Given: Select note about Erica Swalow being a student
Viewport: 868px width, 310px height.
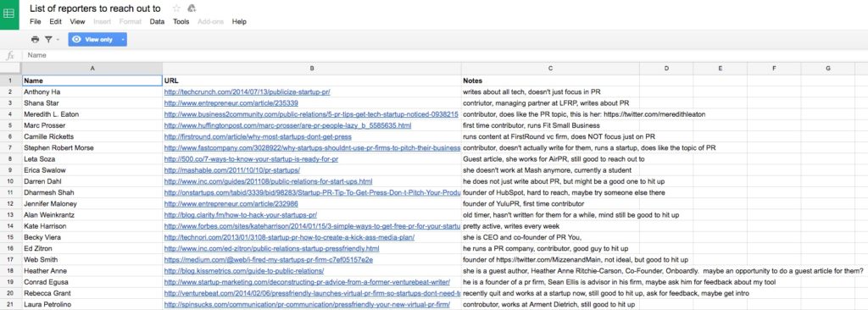Looking at the screenshot, I should (550, 170).
